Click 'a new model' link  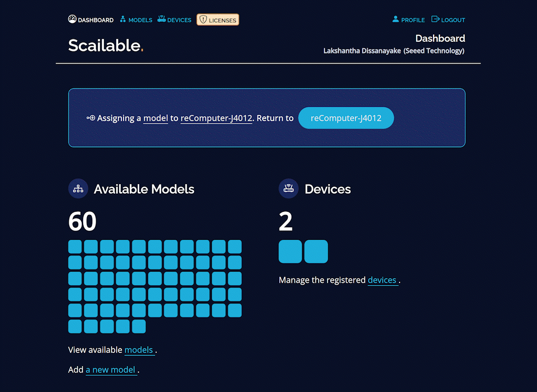click(111, 370)
